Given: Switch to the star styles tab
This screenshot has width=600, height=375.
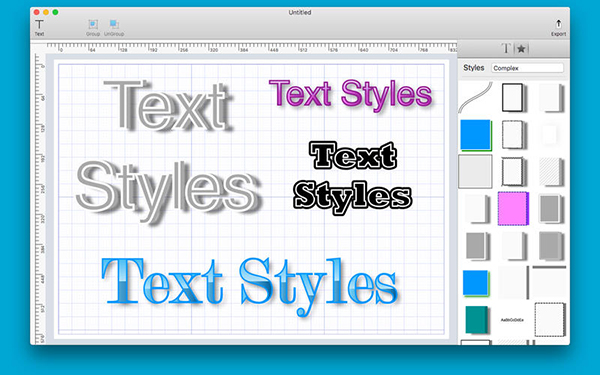Looking at the screenshot, I should pos(521,49).
